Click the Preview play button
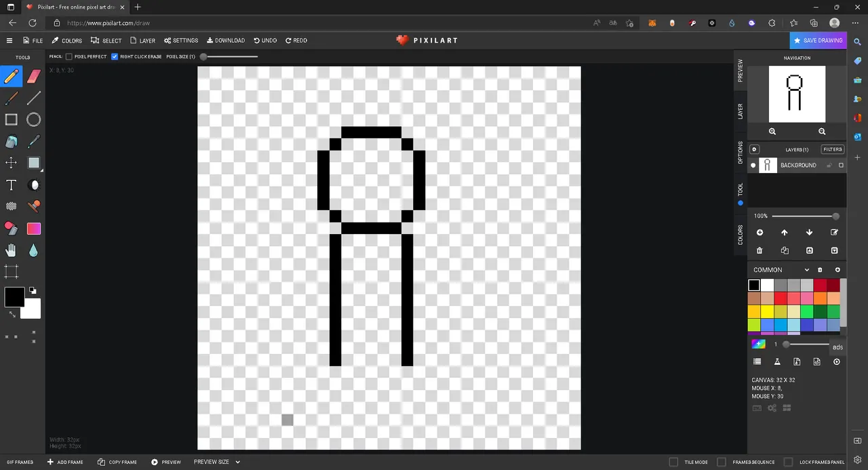The image size is (868, 470). click(166, 462)
